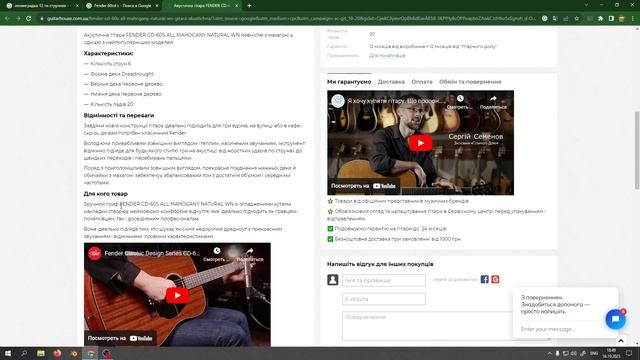Open the Fender Classic Design Series video title
Image resolution: width=640 pixels, height=360 pixels.
152,253
